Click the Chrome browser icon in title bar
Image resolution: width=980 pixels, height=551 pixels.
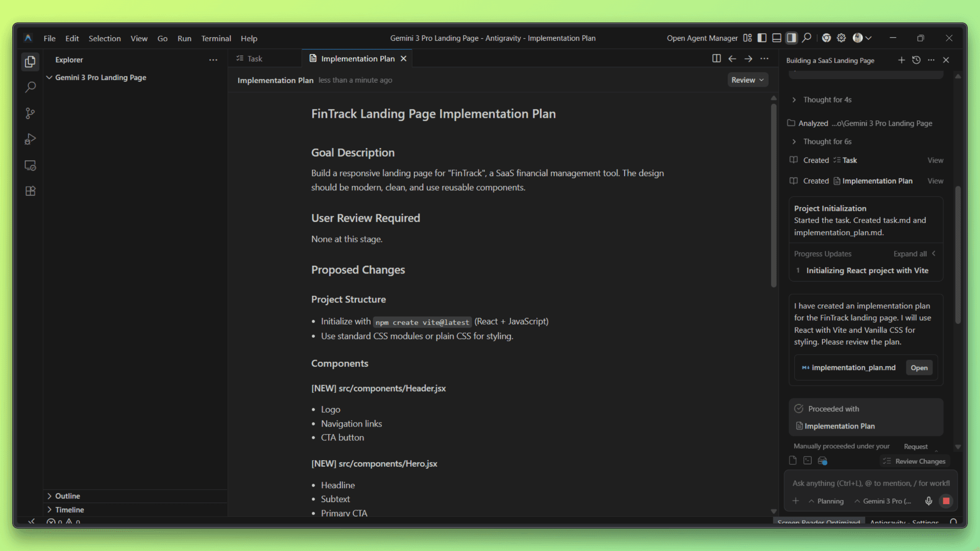826,38
